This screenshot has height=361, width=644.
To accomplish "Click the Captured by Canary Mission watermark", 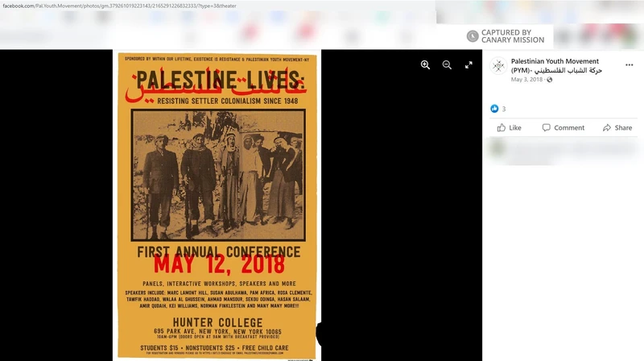I will [512, 36].
